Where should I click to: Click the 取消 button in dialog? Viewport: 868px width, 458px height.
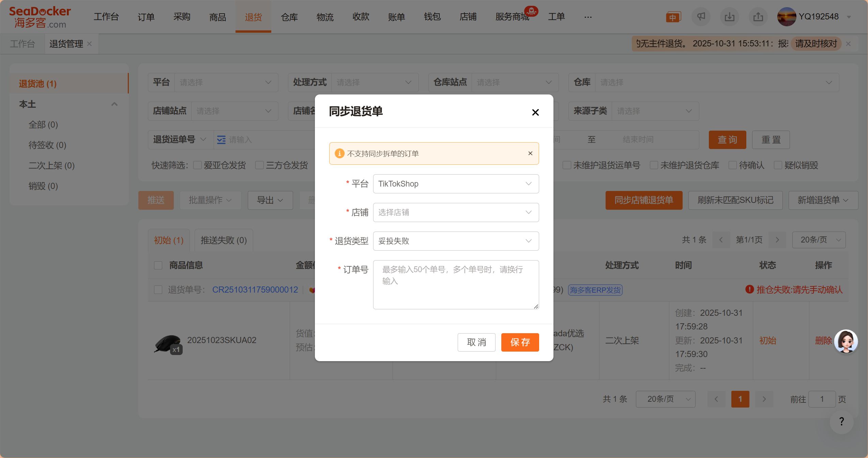click(476, 342)
